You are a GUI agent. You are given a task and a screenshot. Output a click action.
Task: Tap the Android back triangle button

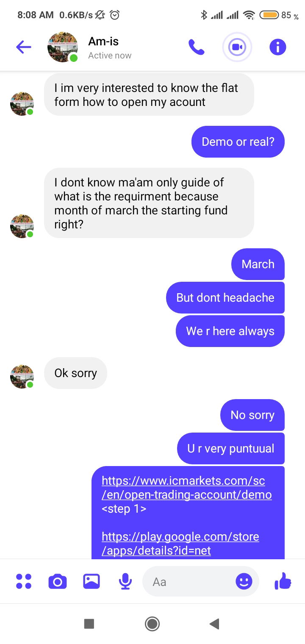pyautogui.click(x=214, y=624)
